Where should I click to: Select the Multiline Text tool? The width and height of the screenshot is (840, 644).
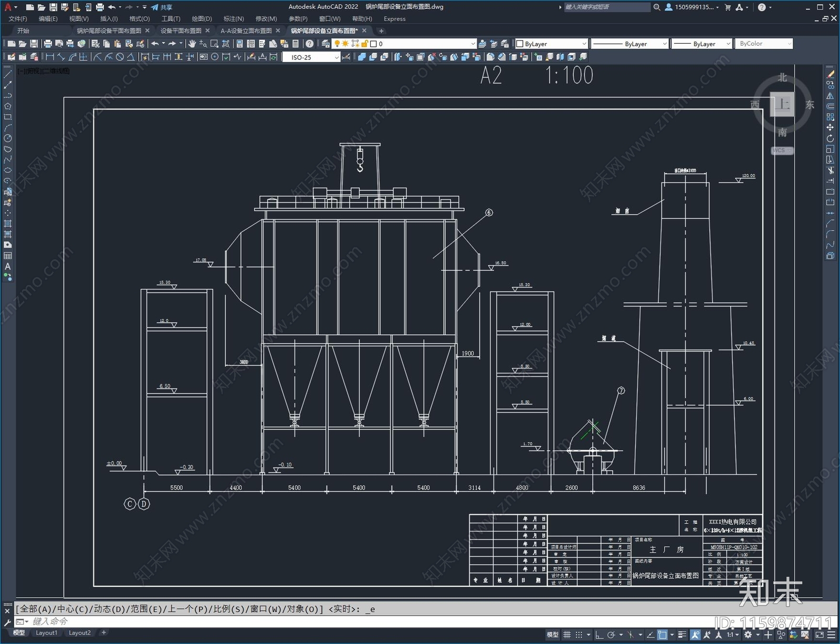[x=8, y=267]
